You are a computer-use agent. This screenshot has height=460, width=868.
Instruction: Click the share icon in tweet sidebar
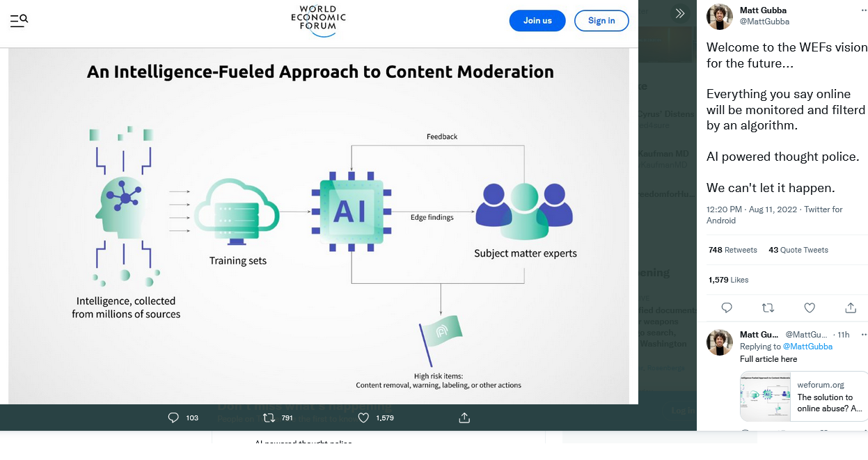click(851, 308)
